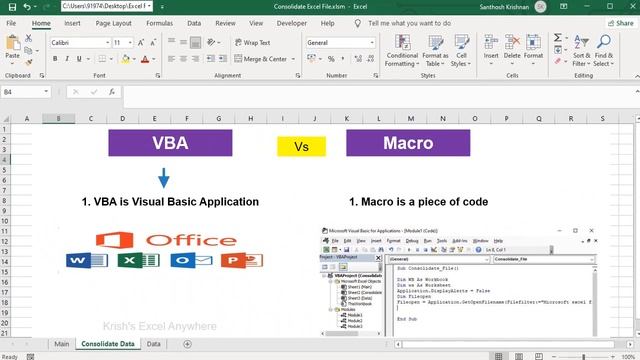This screenshot has height=360, width=640.
Task: Add a new sheet with plus button
Action: (x=187, y=344)
